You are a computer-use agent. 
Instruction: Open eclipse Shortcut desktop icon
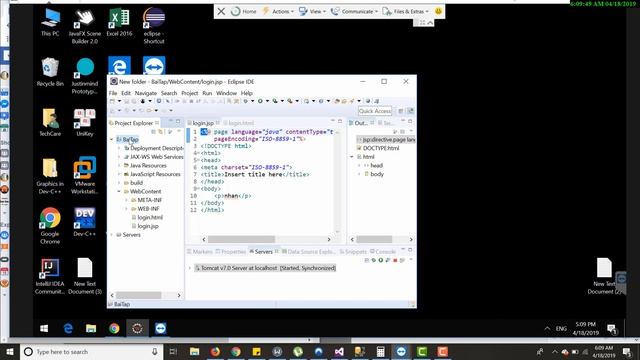(x=154, y=26)
